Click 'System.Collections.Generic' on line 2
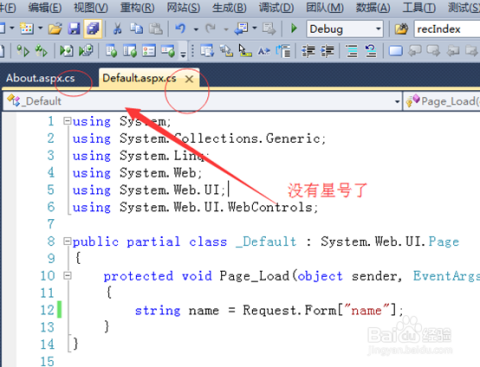The width and height of the screenshot is (480, 367). click(x=220, y=138)
